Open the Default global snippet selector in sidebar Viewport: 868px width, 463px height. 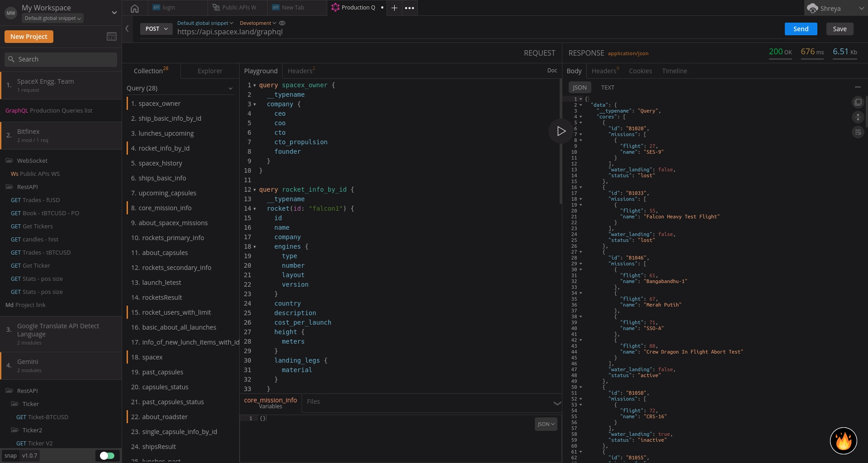[52, 19]
